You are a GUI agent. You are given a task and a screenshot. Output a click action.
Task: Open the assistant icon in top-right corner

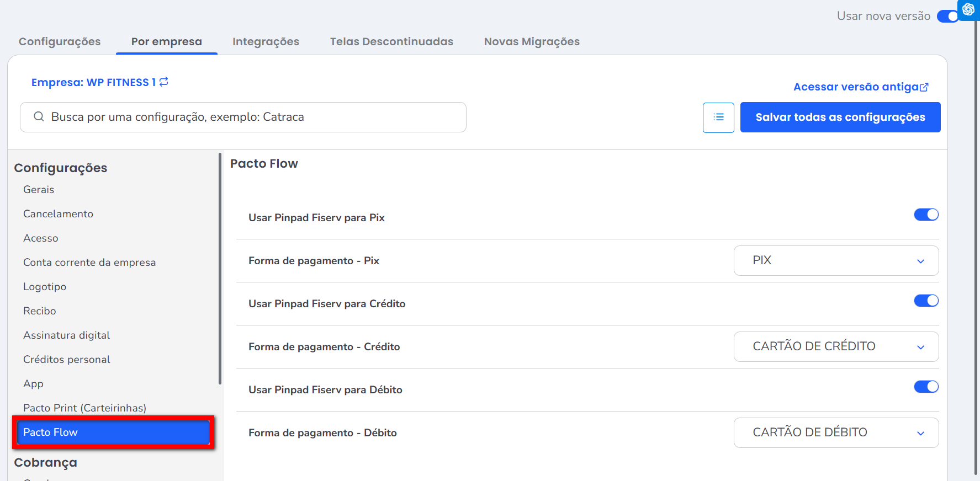click(x=968, y=10)
